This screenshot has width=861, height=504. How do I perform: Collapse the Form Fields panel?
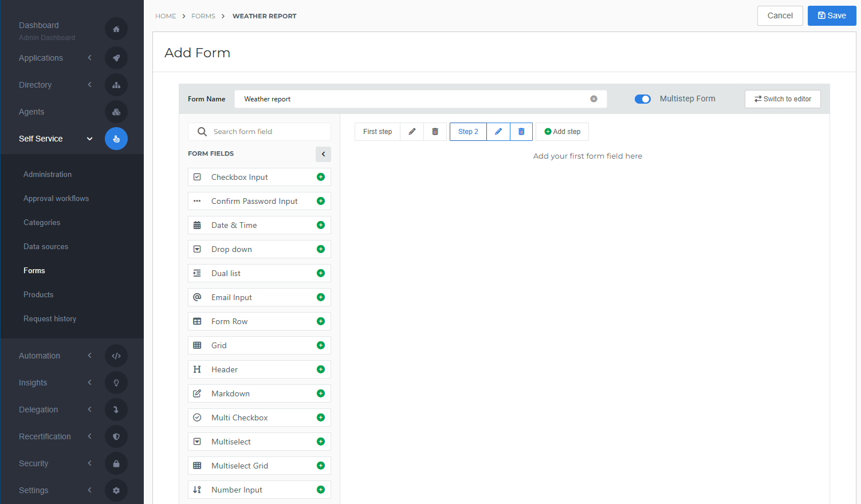coord(323,154)
